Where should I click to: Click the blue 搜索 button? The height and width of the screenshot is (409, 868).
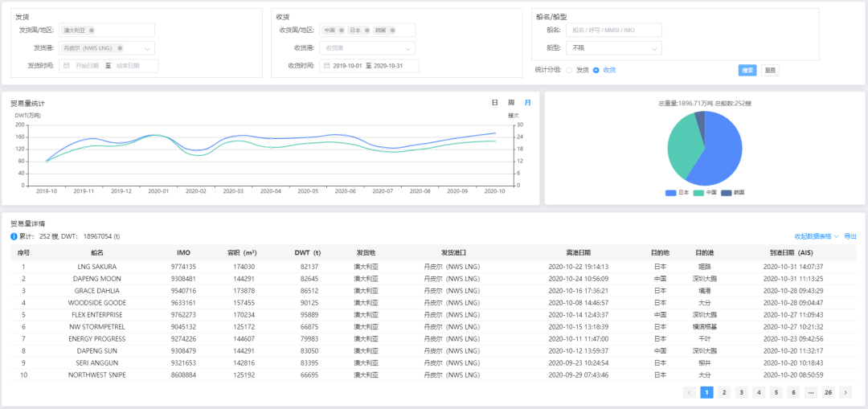747,70
